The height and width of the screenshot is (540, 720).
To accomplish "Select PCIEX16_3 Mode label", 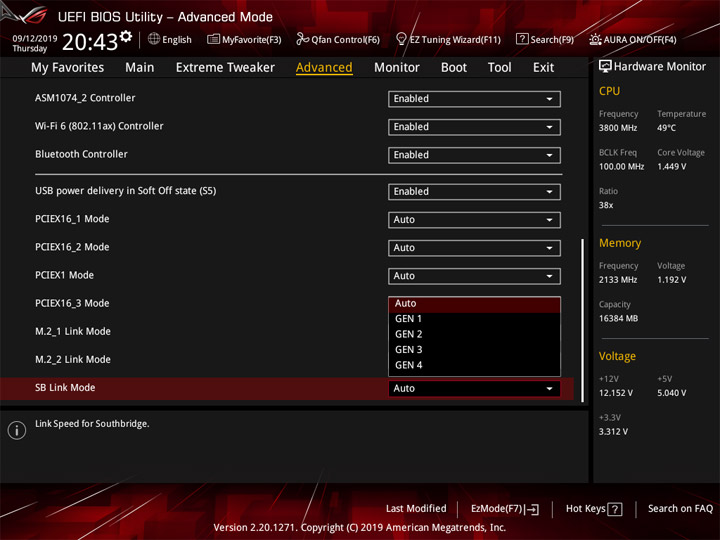I will pos(72,304).
